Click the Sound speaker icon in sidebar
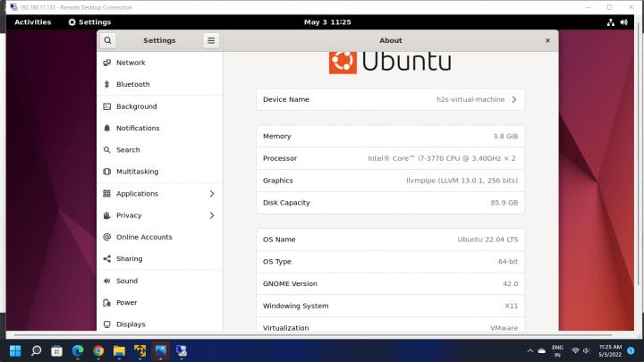Image resolution: width=644 pixels, height=362 pixels. [x=106, y=281]
